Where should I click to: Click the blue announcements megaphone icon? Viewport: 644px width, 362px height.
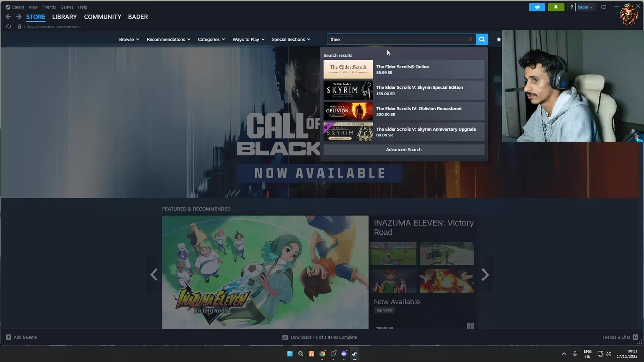537,7
